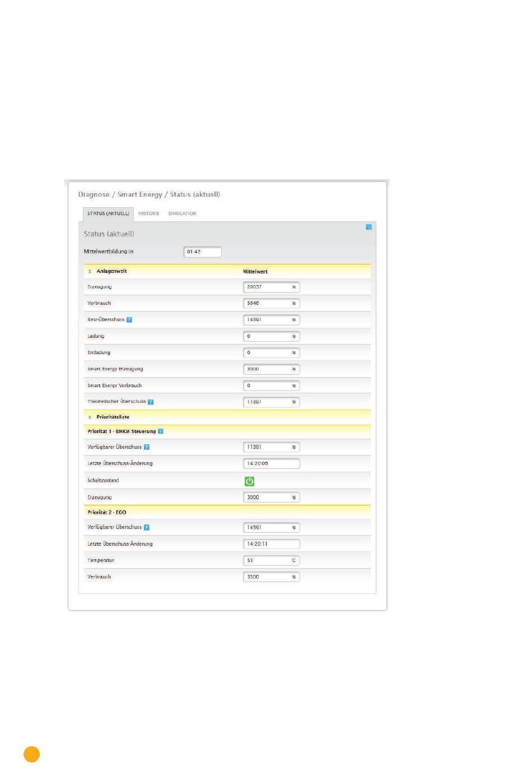Click the Temperatur row label
This screenshot has height=767, width=532.
101,560
